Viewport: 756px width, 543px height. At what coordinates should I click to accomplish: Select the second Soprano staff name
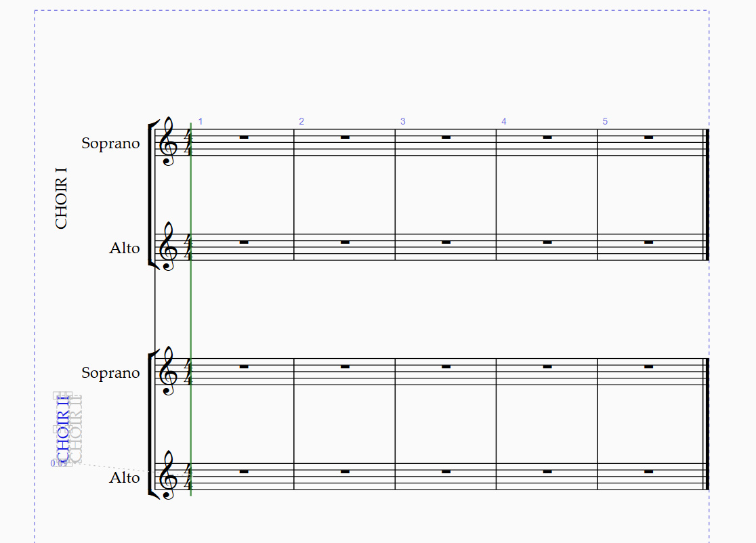tap(110, 372)
